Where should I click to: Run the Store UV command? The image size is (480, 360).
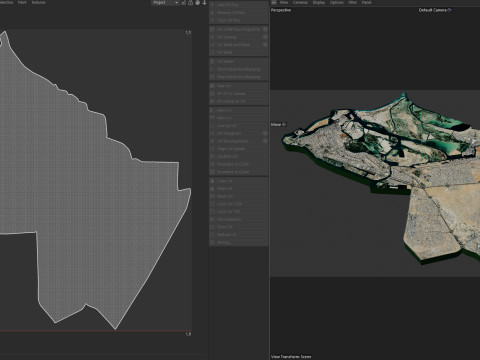pyautogui.click(x=239, y=227)
